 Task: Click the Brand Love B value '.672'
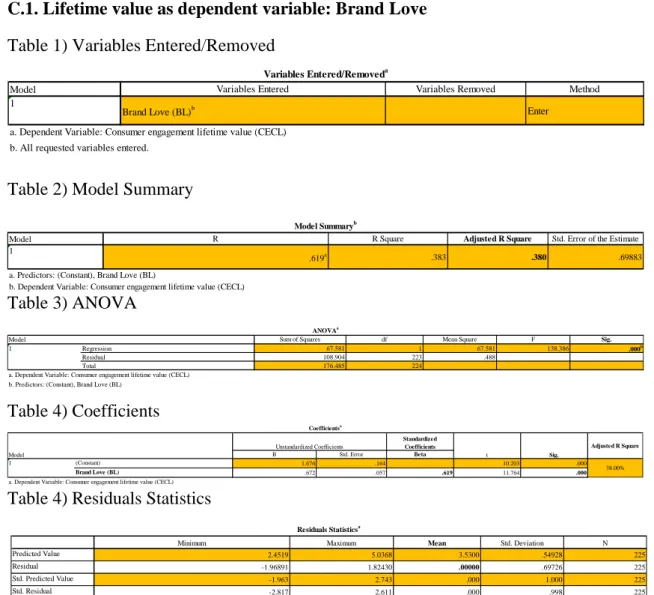pyautogui.click(x=310, y=473)
